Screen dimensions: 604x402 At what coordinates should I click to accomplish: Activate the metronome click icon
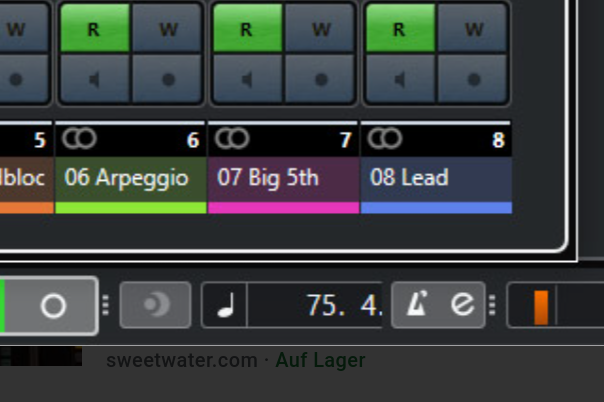pos(418,305)
